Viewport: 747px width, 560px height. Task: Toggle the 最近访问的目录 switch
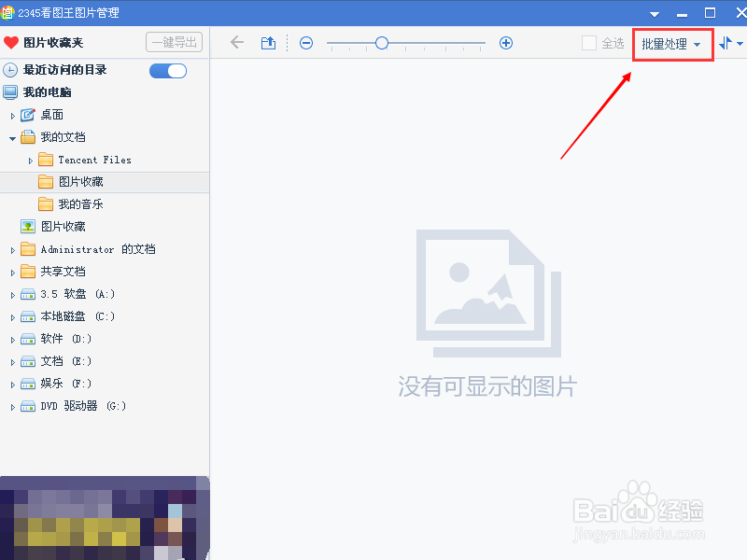pos(168,71)
